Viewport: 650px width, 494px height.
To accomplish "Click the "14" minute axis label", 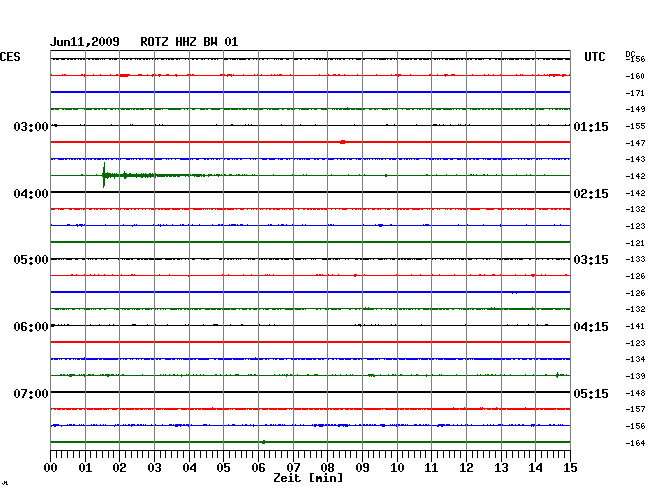I will 535,468.
